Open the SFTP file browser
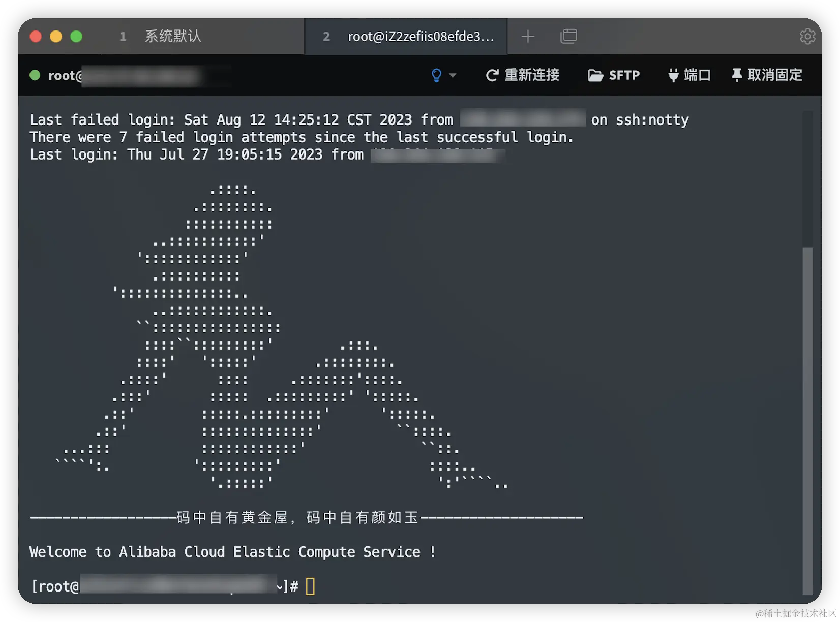This screenshot has height=622, width=840. [614, 75]
